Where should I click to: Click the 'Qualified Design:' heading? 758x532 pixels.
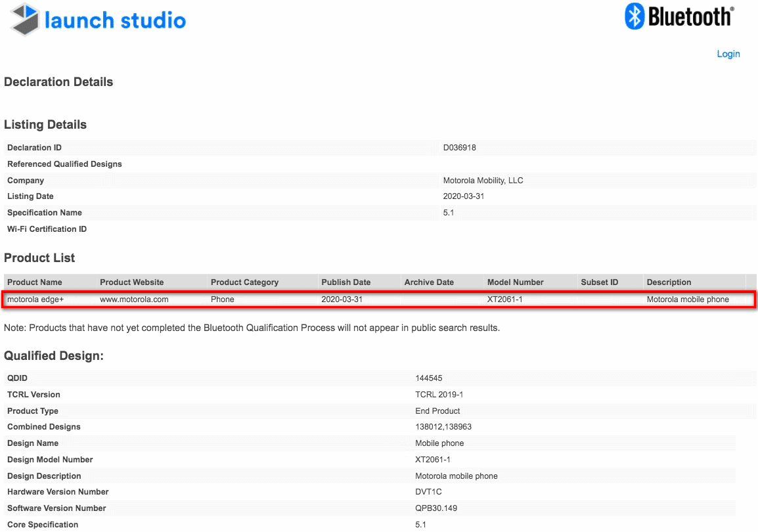[54, 356]
